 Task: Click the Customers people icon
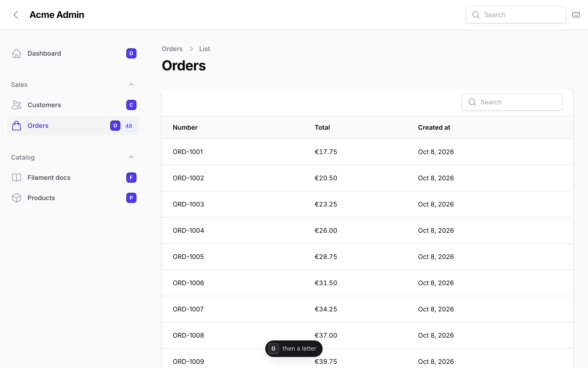point(17,105)
